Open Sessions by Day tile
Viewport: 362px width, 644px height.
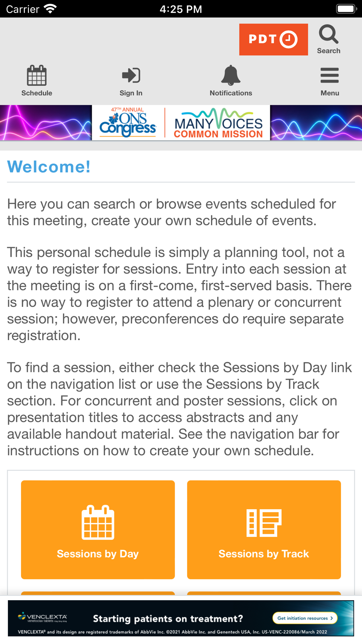[98, 530]
